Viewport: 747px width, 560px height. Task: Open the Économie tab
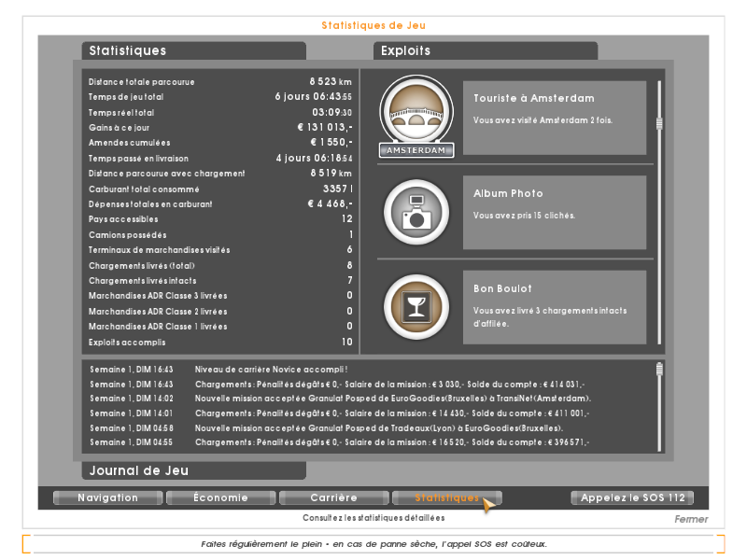pos(220,497)
